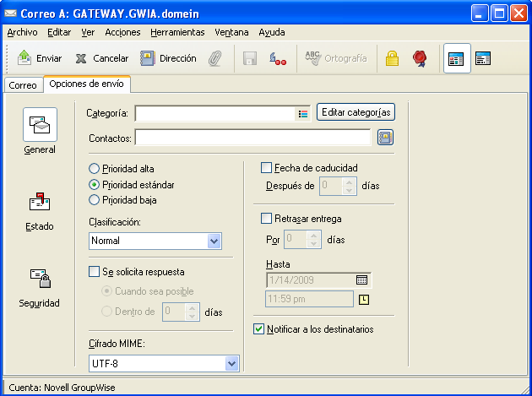Maximize the Correo A window
The height and width of the screenshot is (396, 532).
pos(499,14)
